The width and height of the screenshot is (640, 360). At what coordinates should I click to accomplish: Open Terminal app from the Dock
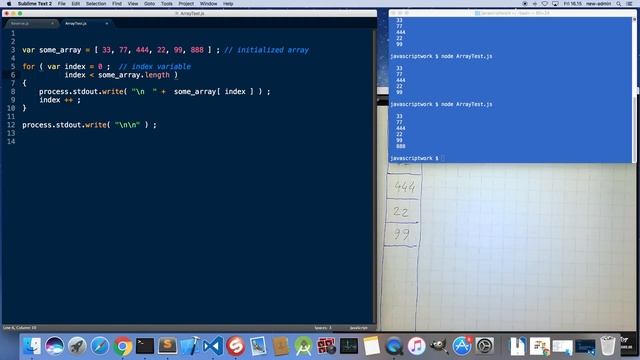pyautogui.click(x=145, y=346)
